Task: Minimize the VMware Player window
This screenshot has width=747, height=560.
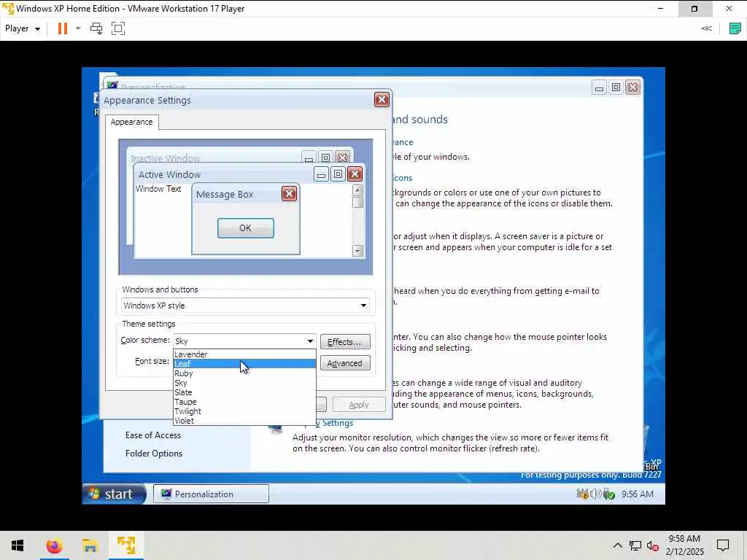Action: (x=660, y=9)
